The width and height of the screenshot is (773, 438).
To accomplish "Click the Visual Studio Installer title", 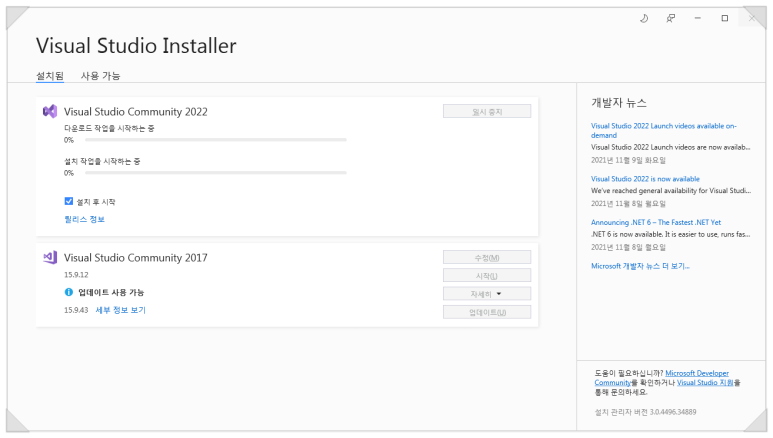I will coord(136,46).
